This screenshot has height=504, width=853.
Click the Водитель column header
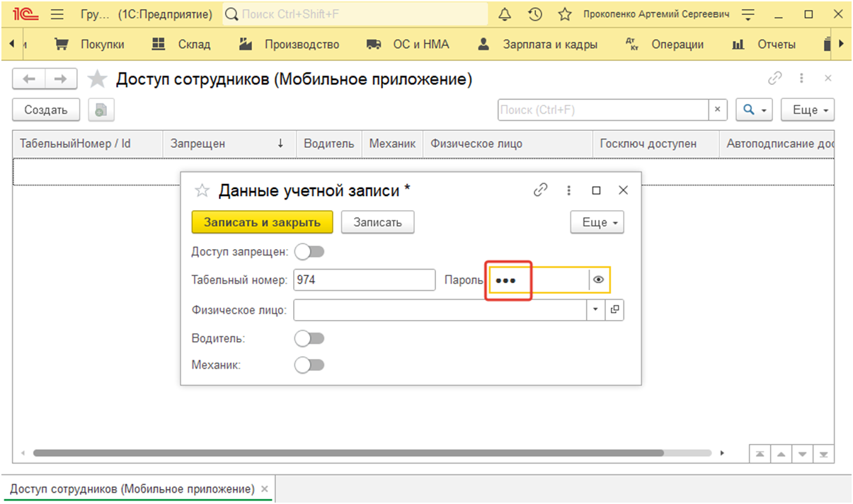click(x=329, y=144)
